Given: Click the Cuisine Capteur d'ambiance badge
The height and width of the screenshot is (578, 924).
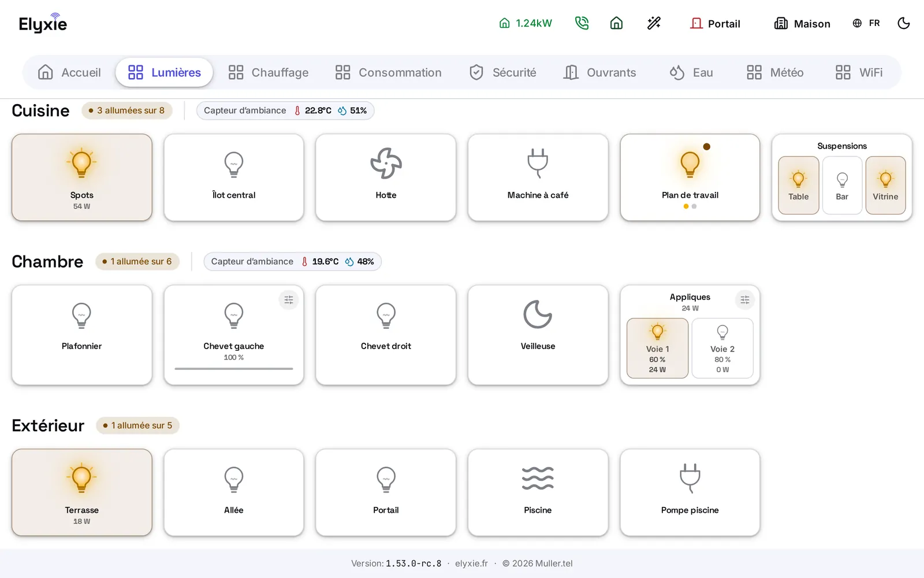Looking at the screenshot, I should click(285, 110).
